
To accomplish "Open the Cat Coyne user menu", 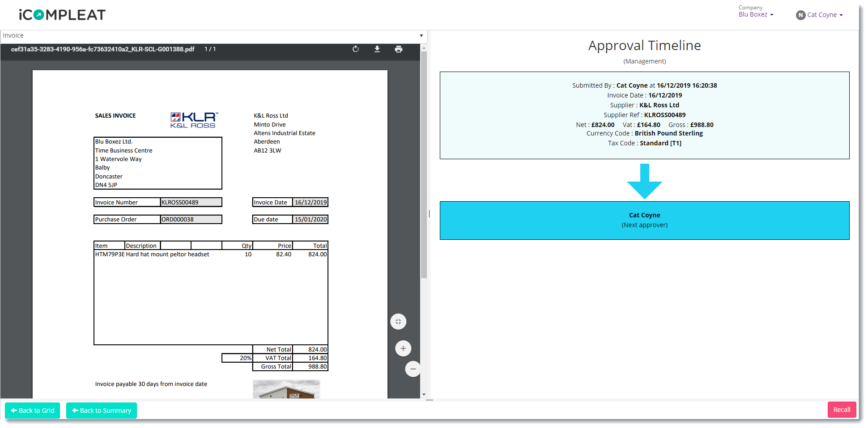I will tap(825, 15).
